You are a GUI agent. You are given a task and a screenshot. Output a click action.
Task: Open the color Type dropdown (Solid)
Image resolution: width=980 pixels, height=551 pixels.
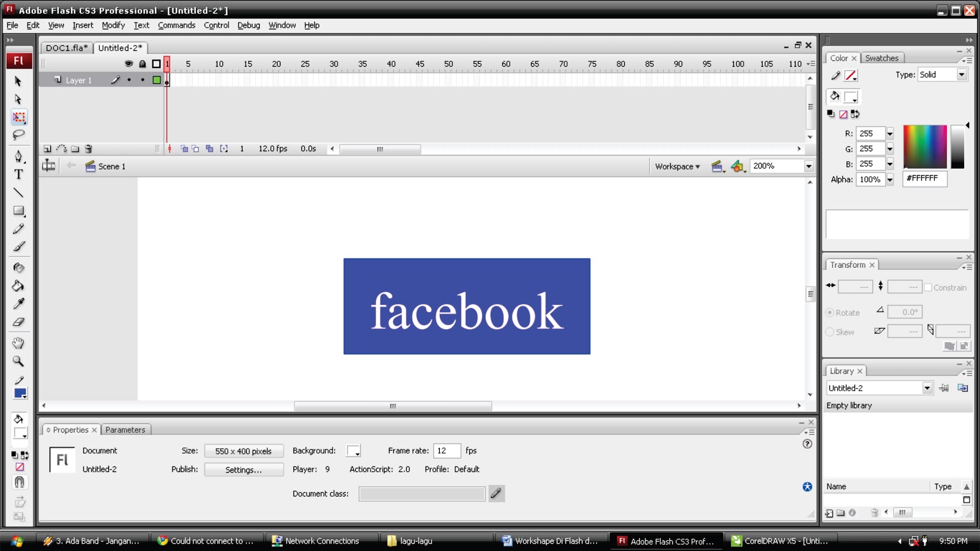pyautogui.click(x=962, y=75)
